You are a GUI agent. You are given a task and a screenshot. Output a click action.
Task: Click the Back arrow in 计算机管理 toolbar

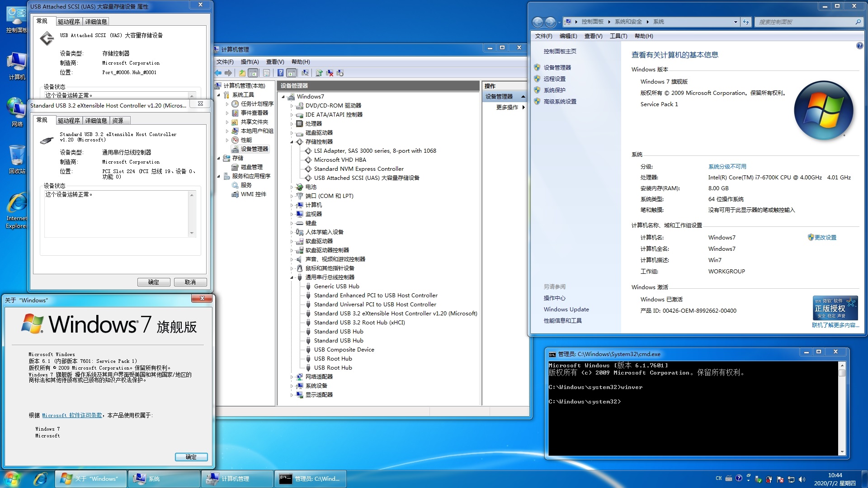[218, 73]
